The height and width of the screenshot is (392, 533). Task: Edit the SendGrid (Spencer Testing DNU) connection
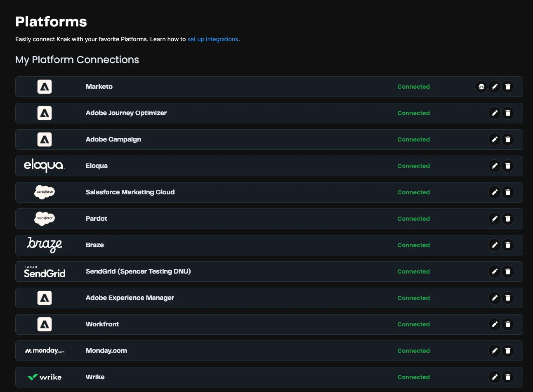(495, 271)
